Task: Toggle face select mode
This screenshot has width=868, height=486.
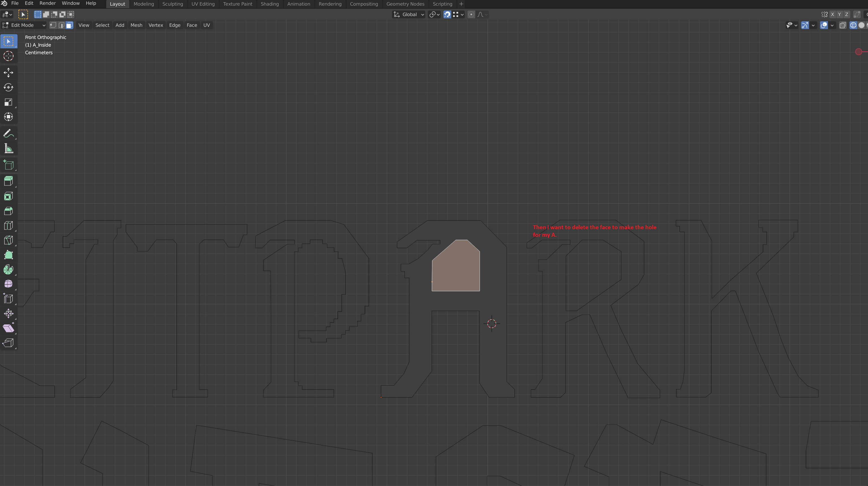Action: point(70,25)
